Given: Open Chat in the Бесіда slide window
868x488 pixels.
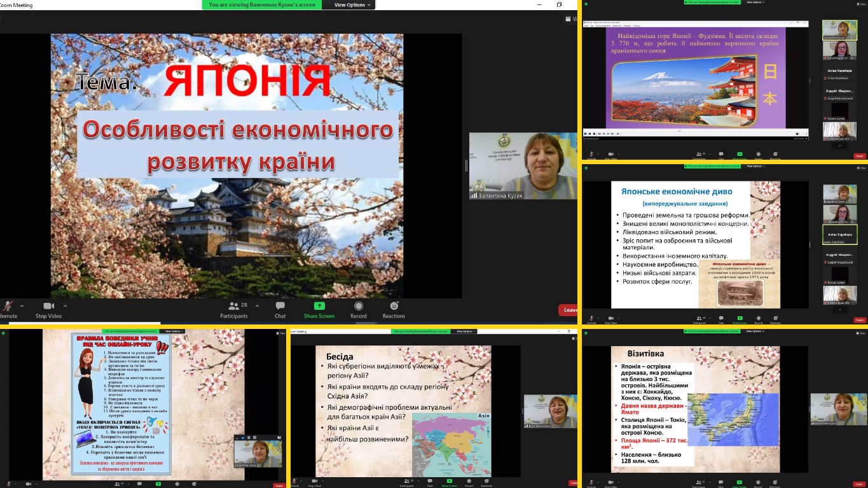Looking at the screenshot, I should tap(430, 484).
